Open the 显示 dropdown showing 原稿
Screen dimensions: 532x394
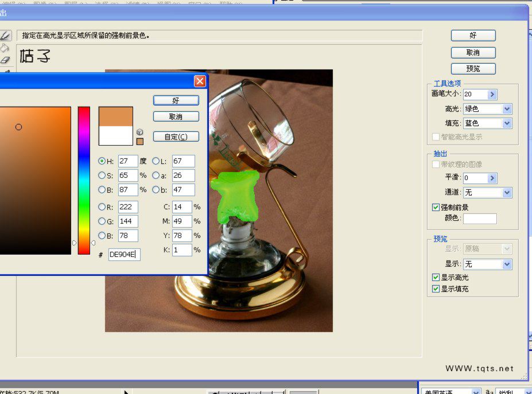click(x=488, y=249)
